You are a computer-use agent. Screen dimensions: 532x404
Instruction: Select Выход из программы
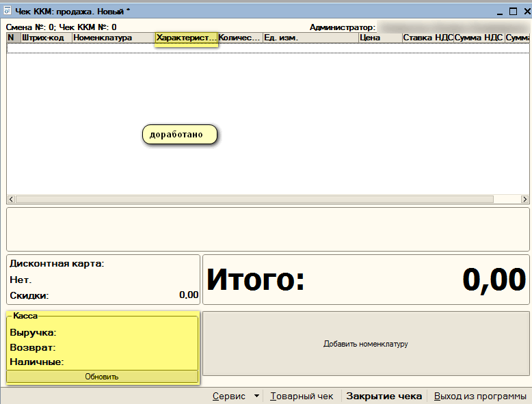(480, 396)
